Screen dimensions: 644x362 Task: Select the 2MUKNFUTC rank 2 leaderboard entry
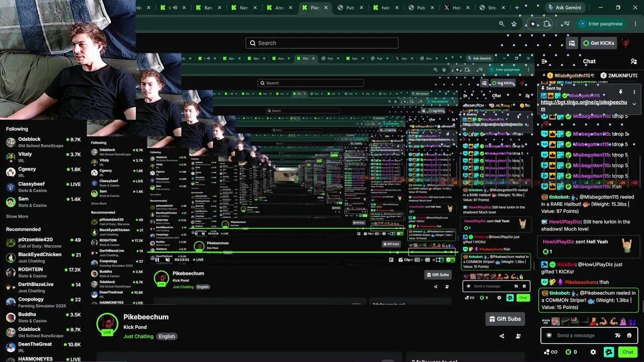click(x=619, y=75)
